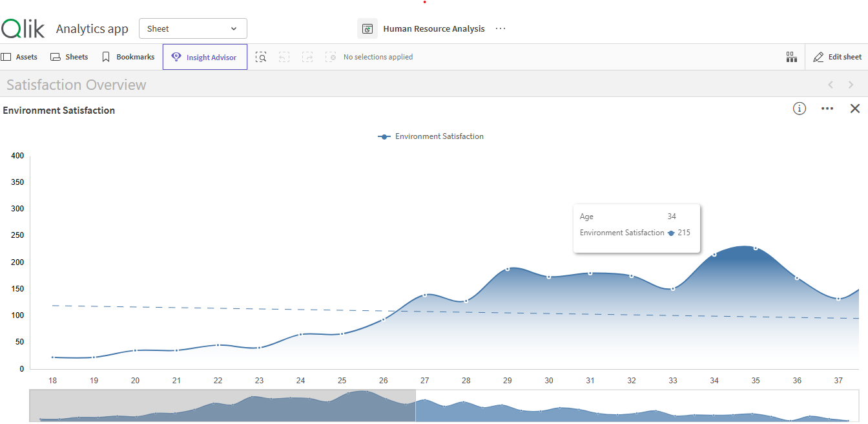Show chart info details icon

tap(800, 109)
